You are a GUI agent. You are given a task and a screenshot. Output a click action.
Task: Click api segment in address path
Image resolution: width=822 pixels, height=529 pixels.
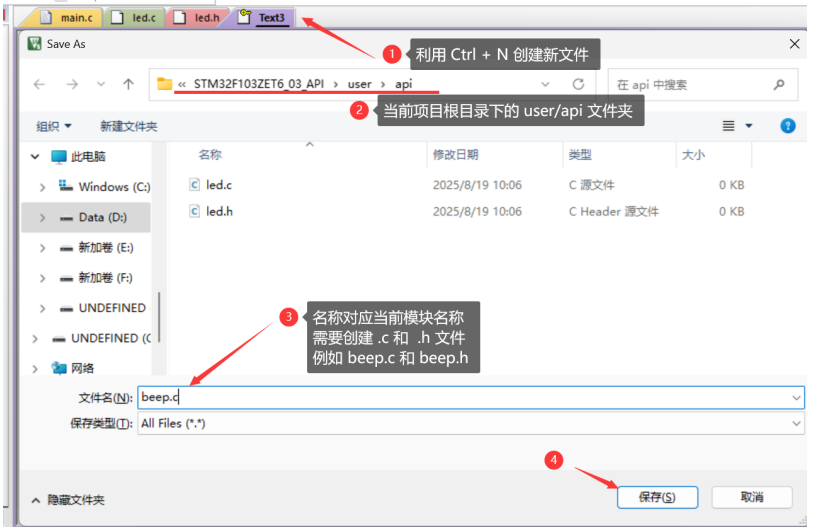click(403, 84)
